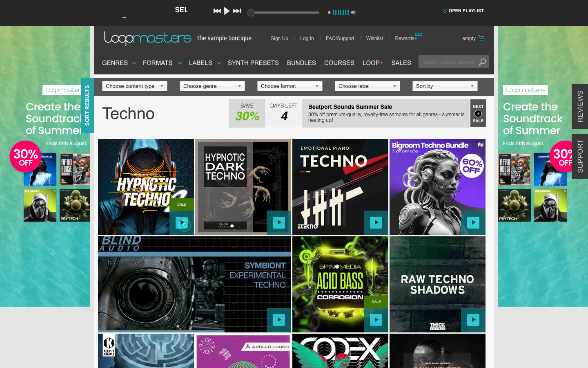Click the previous track player button

point(217,11)
